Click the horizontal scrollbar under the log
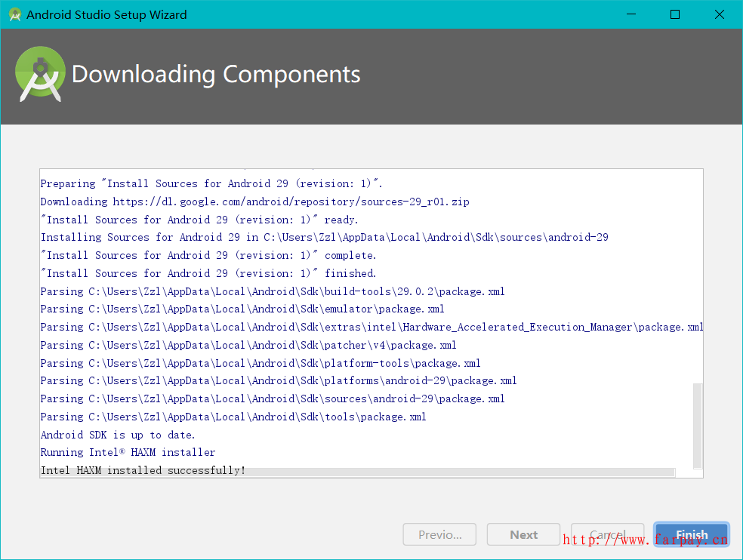 [x=356, y=472]
